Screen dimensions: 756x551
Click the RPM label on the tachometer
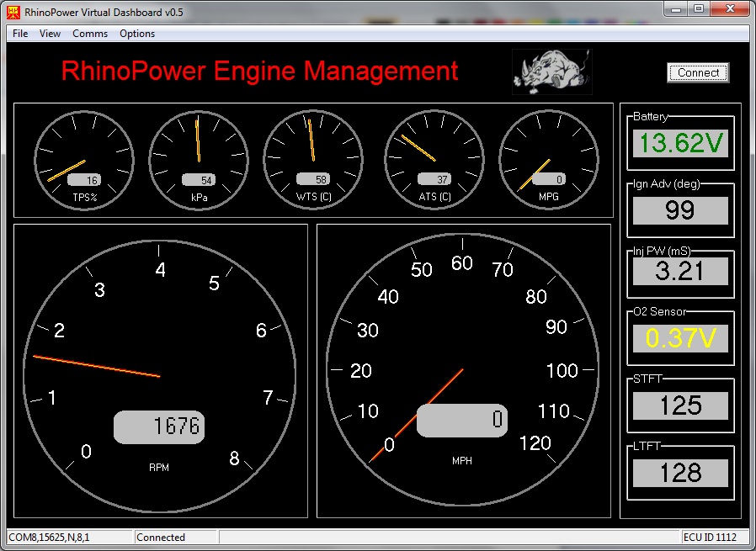159,467
